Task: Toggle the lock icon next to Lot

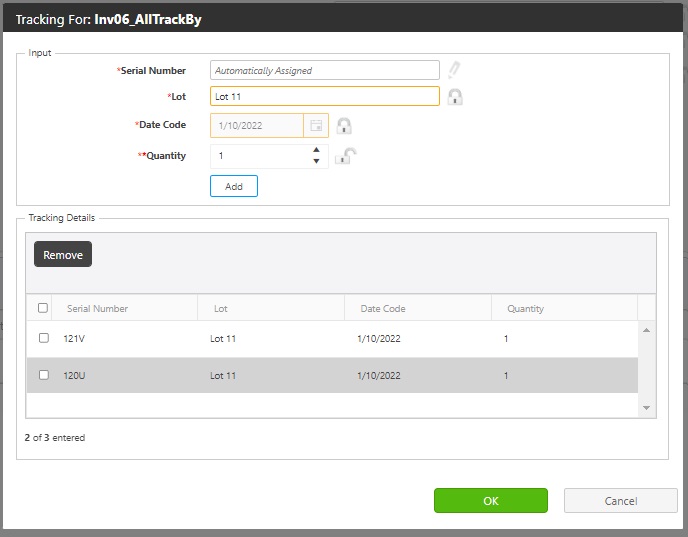Action: point(455,97)
